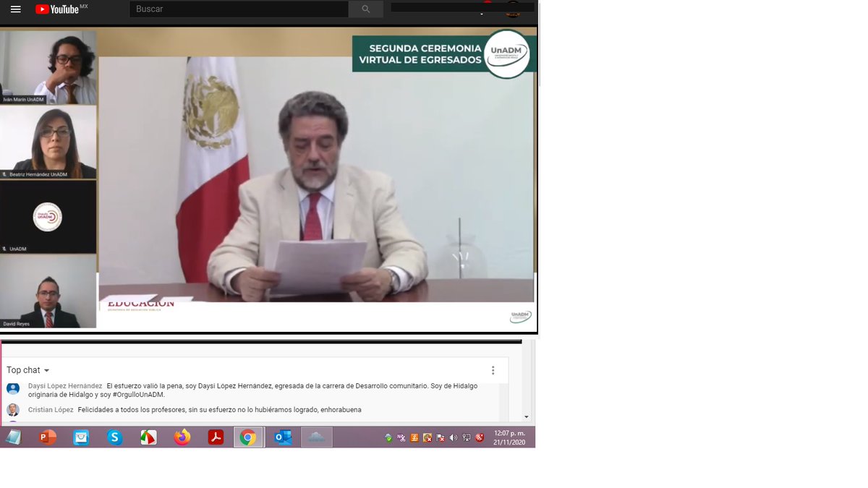Screen dimensions: 868x488
Task: Click the flag action center tray icon
Action: tap(441, 437)
